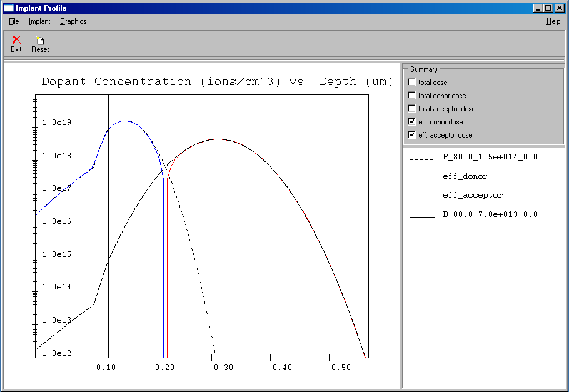Image resolution: width=569 pixels, height=392 pixels.
Task: Click the 0.50 x-axis depth label
Action: pyautogui.click(x=341, y=368)
